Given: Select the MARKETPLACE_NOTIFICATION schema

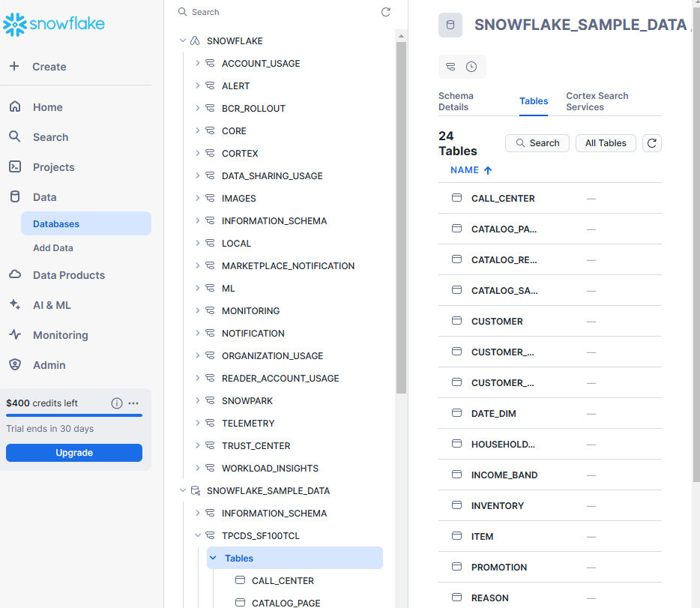Looking at the screenshot, I should 288,265.
